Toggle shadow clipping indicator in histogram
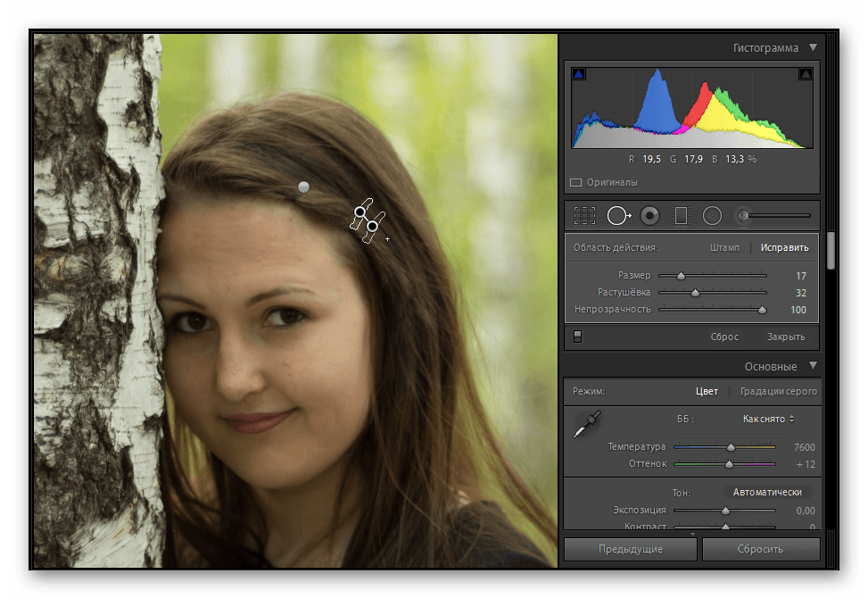Image resolution: width=868 pixels, height=599 pixels. click(579, 74)
